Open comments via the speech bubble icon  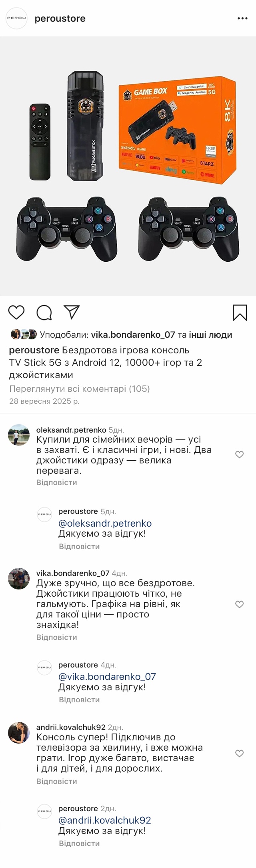(x=44, y=313)
